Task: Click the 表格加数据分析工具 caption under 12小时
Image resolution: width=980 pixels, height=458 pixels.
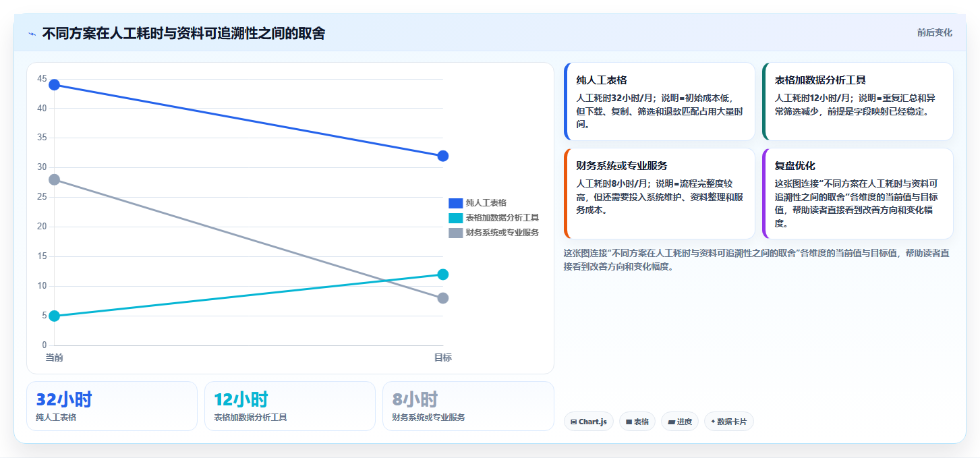Action: (250, 418)
